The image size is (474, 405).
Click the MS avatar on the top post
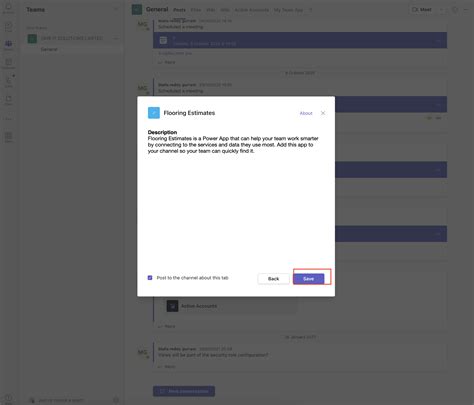(x=142, y=24)
